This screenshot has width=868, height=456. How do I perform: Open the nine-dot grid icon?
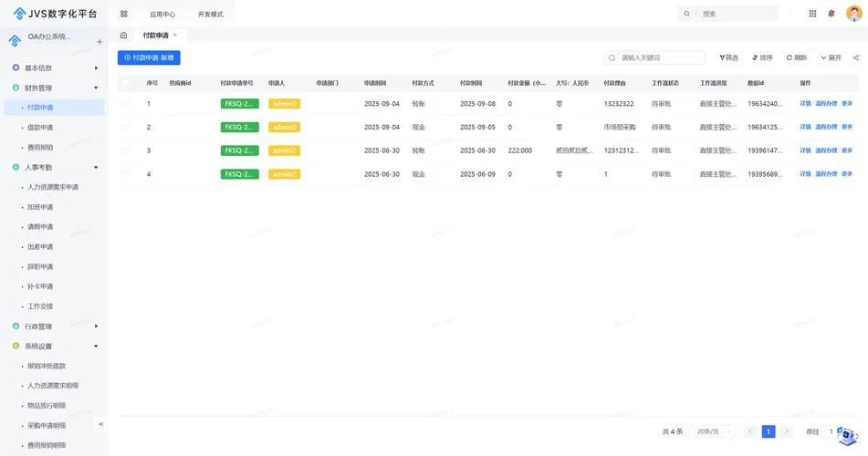click(812, 14)
